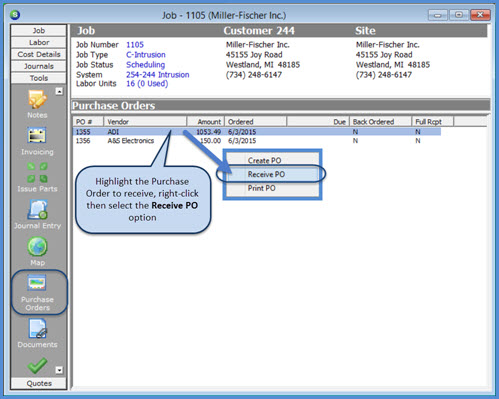Click the C-Intrusion job type value
Screen dimensions: 499x399
(146, 55)
